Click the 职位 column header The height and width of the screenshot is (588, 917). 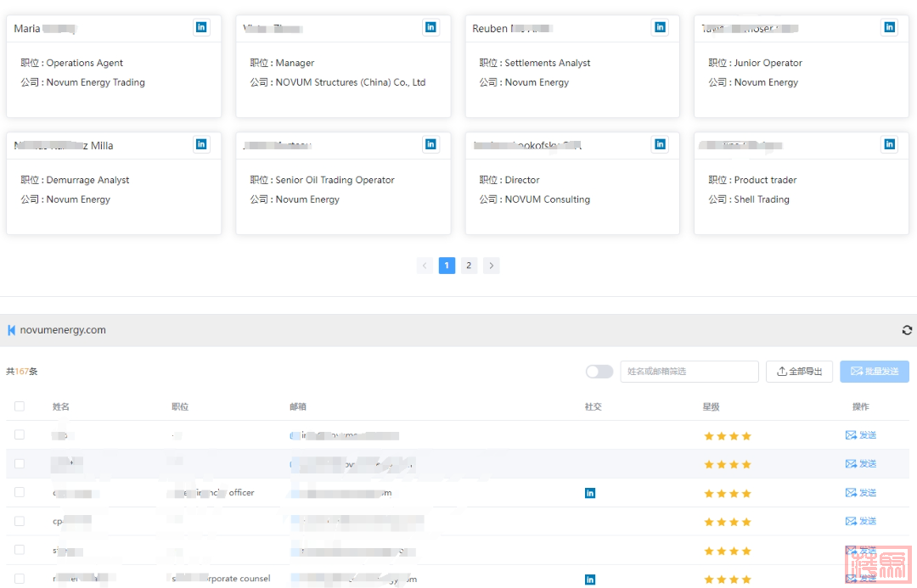180,406
